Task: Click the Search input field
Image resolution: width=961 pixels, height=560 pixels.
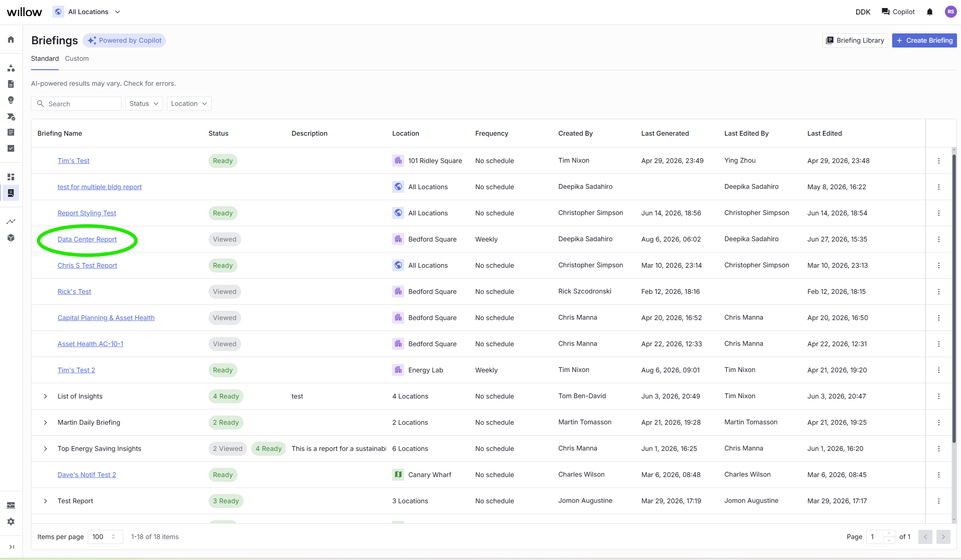Action: click(76, 103)
